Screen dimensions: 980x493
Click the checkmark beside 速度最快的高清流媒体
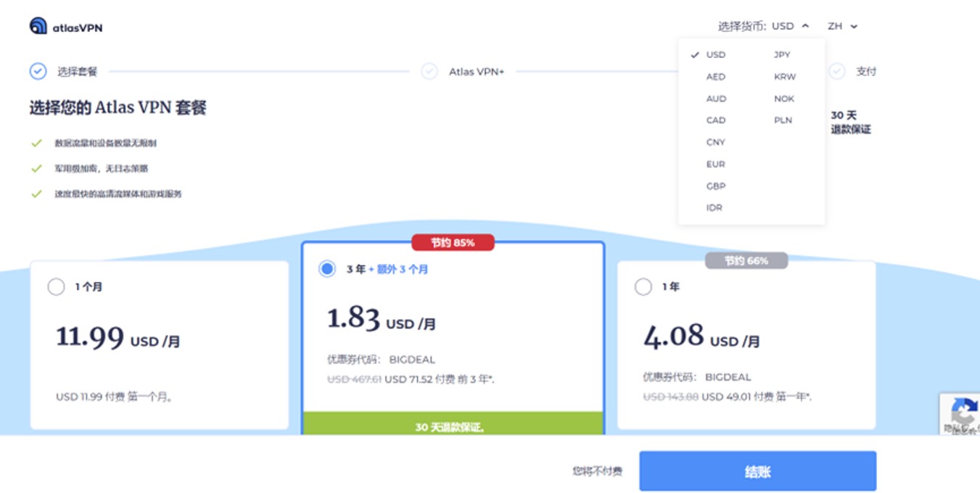(x=36, y=194)
